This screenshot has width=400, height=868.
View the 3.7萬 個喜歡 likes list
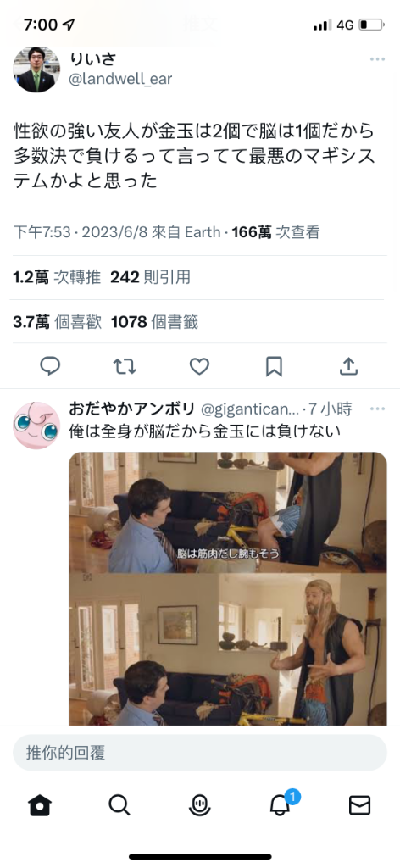click(x=58, y=321)
